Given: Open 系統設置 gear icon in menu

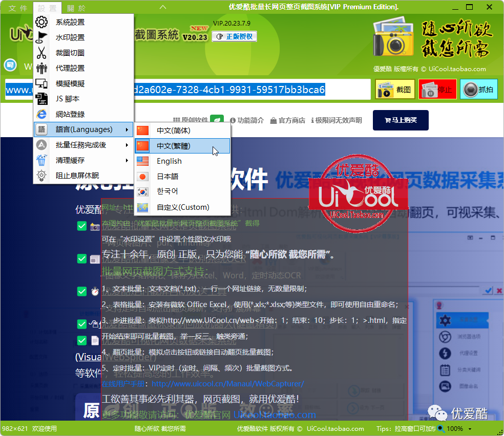Looking at the screenshot, I should point(41,22).
